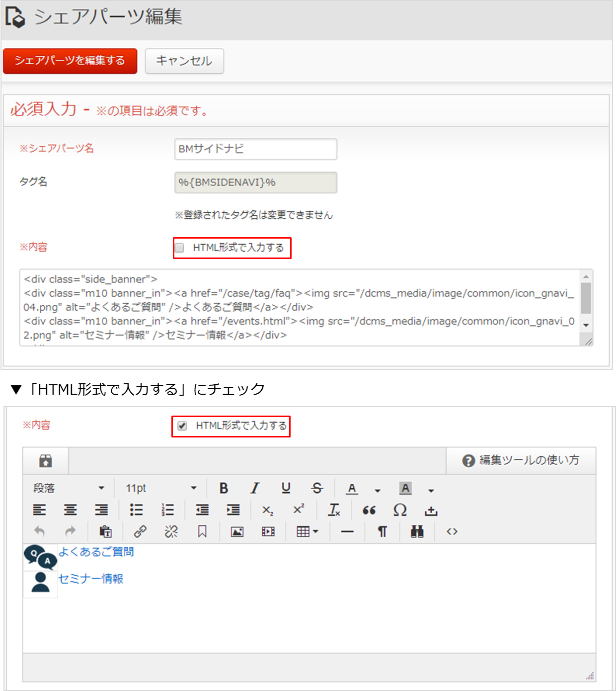Image resolution: width=616 pixels, height=691 pixels.
Task: Open find and replace with the binoculars icon
Action: pos(417,531)
